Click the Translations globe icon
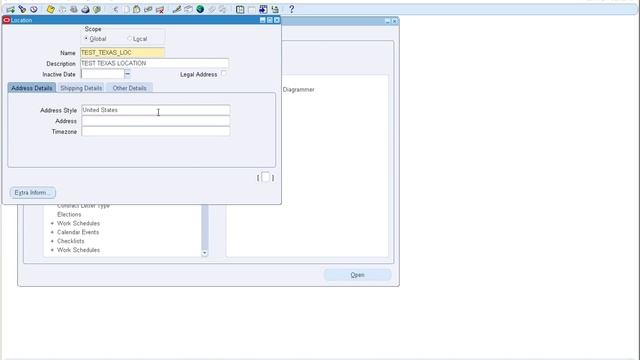Viewport: 640px width, 360px height. pos(200,9)
